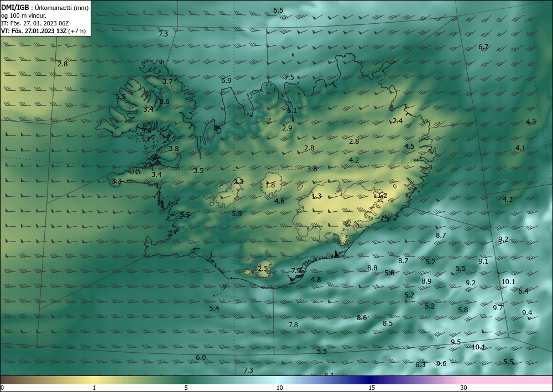Click the '8.6' value in the southeast ocean

pos(362,317)
